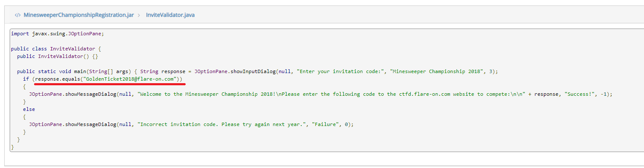Open MinesweeperChampionshipRegistration.jar breadcrumb link
Screen dimensions: 644x168
point(79,15)
